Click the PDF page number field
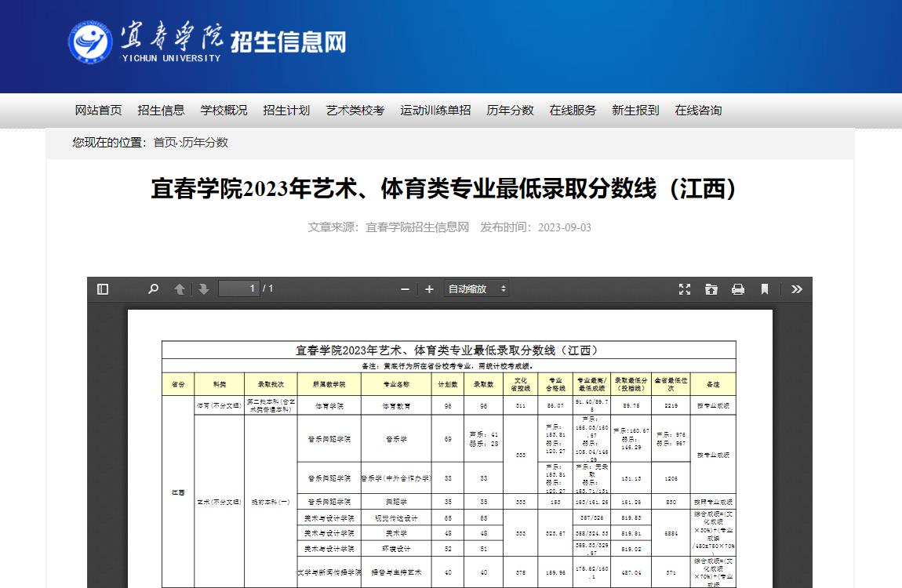The width and height of the screenshot is (902, 588). (x=238, y=289)
